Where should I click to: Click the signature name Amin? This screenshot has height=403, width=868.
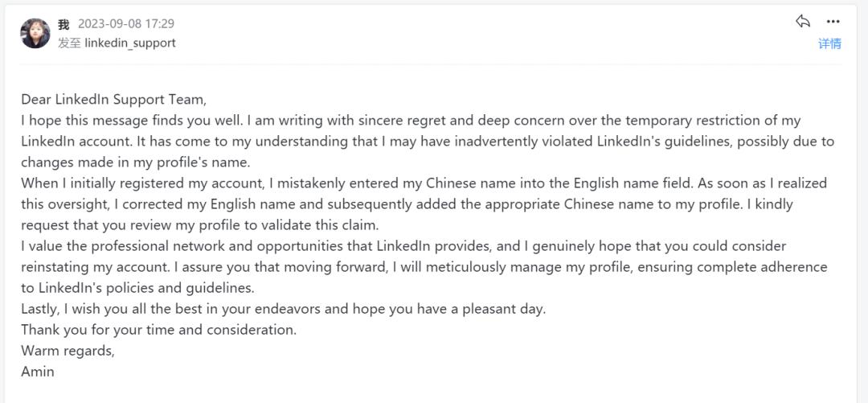pyautogui.click(x=38, y=372)
